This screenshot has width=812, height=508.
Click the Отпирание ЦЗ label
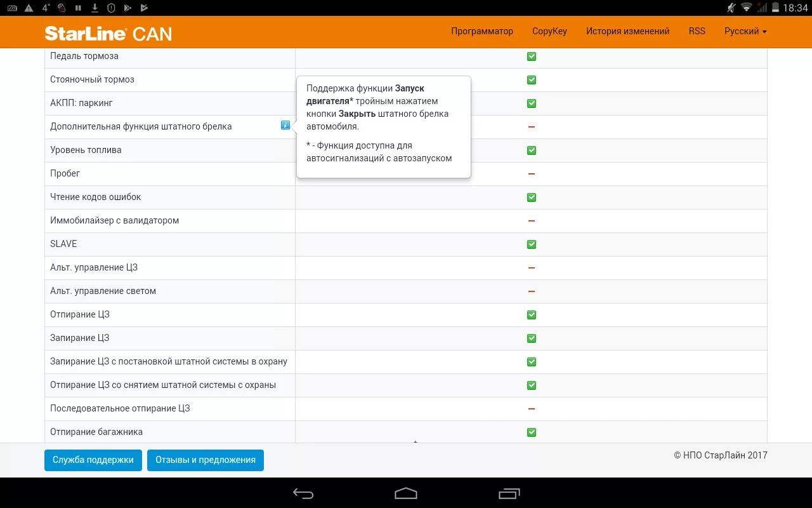[x=80, y=314]
